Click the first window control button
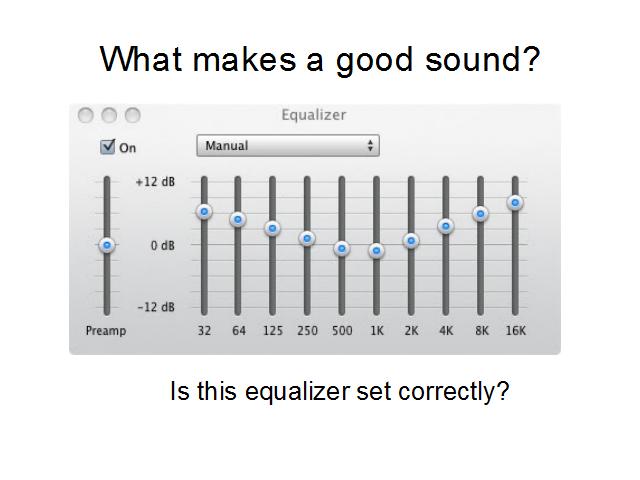The image size is (640, 480). coord(85,115)
